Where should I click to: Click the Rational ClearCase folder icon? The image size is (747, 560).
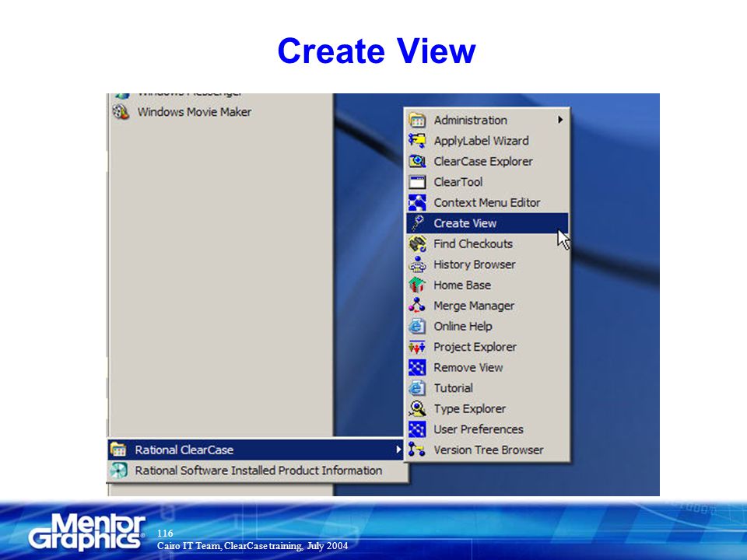(118, 449)
